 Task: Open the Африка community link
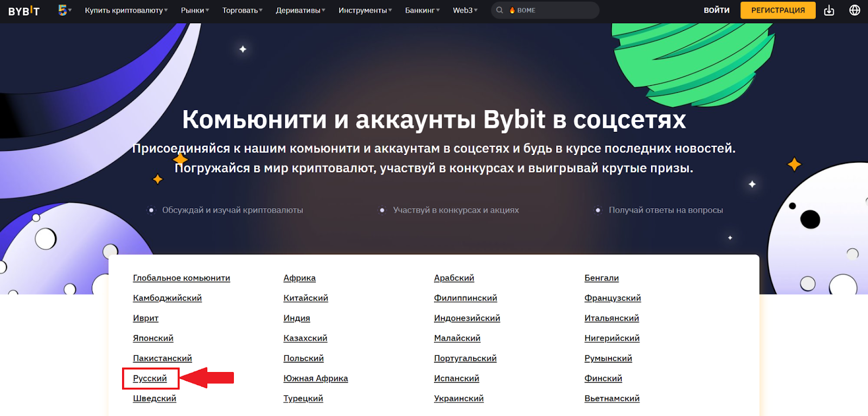click(x=299, y=278)
